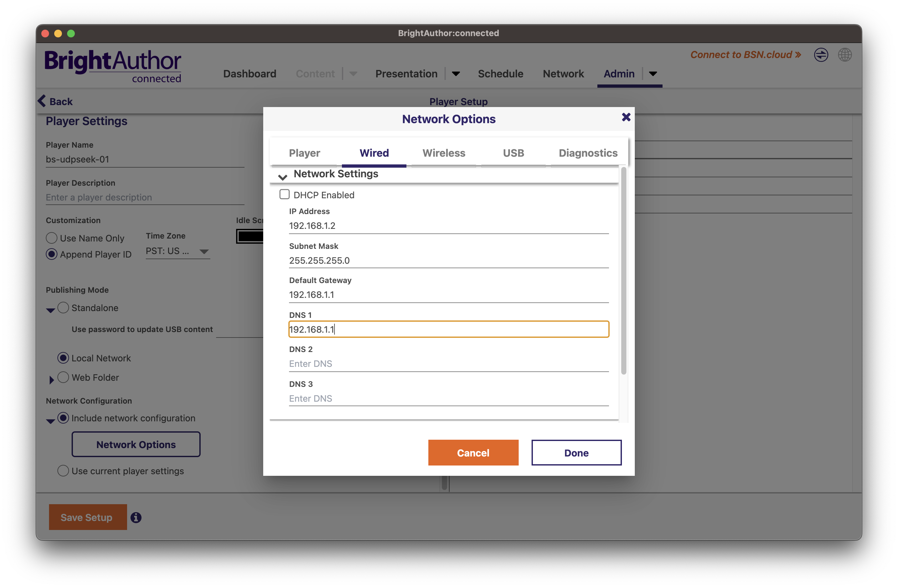Click the black idle screen color swatch

pos(250,237)
